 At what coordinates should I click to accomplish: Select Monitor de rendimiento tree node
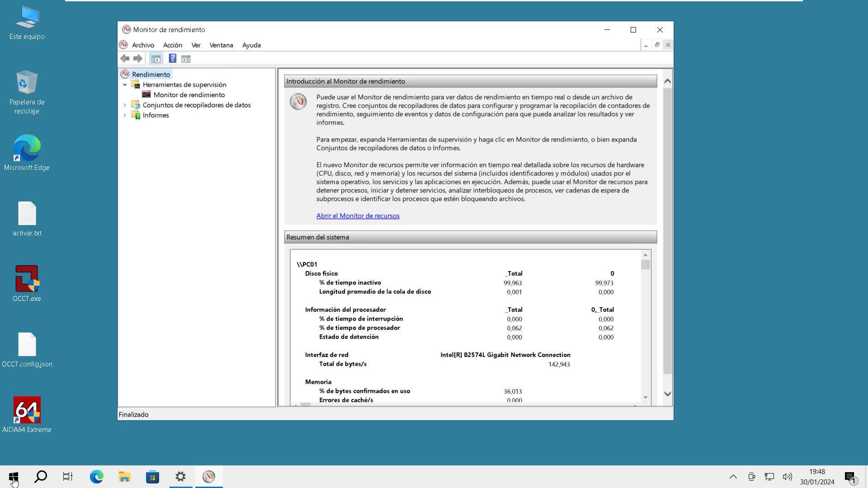tap(189, 94)
